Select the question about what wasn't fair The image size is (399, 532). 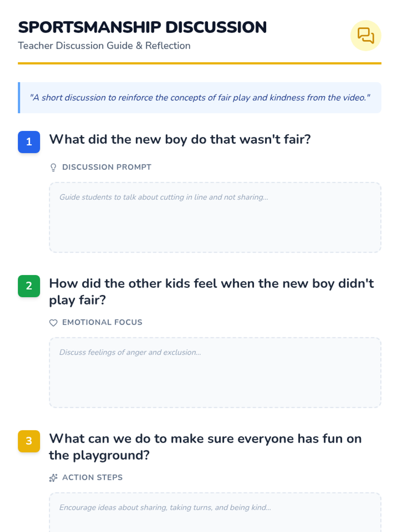(180, 139)
